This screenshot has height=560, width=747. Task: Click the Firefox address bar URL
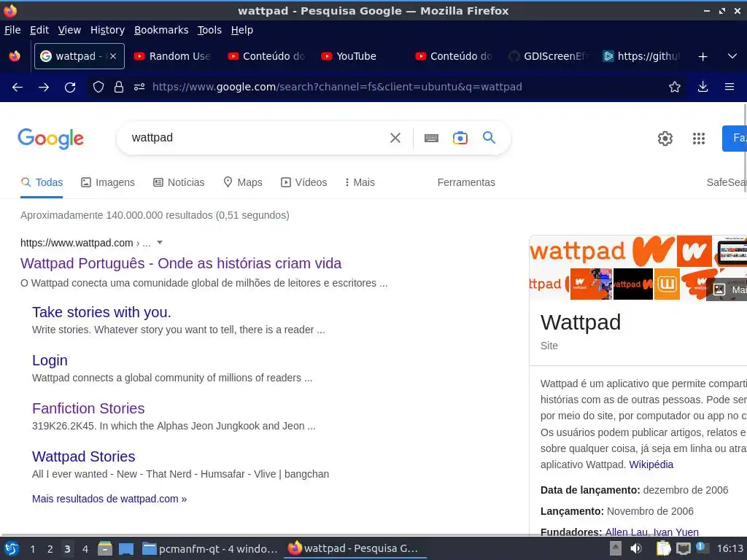(x=337, y=87)
